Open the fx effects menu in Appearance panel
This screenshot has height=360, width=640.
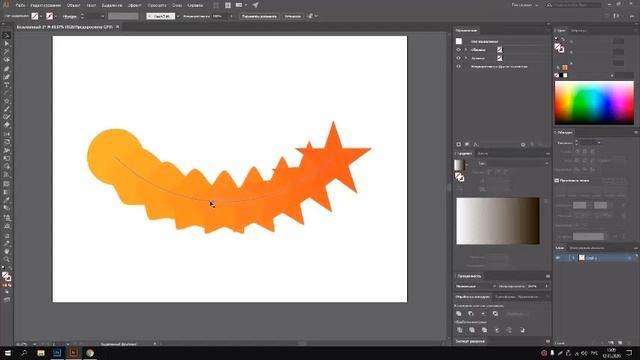476,144
